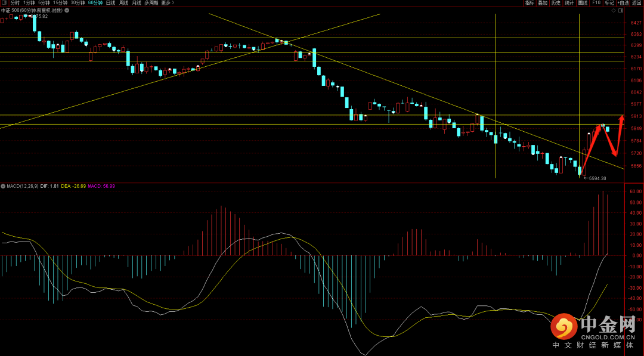
Task: Choose the 30分钟 timeframe
Action: [x=78, y=3]
